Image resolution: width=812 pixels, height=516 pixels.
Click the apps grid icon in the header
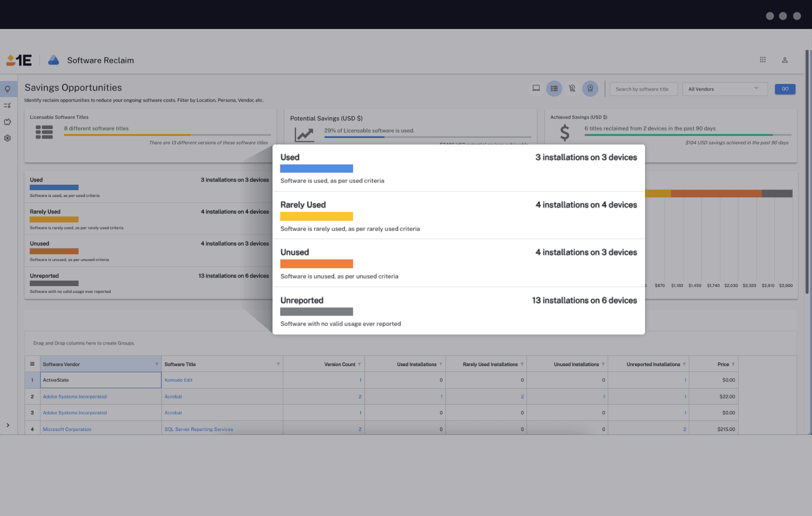(762, 59)
